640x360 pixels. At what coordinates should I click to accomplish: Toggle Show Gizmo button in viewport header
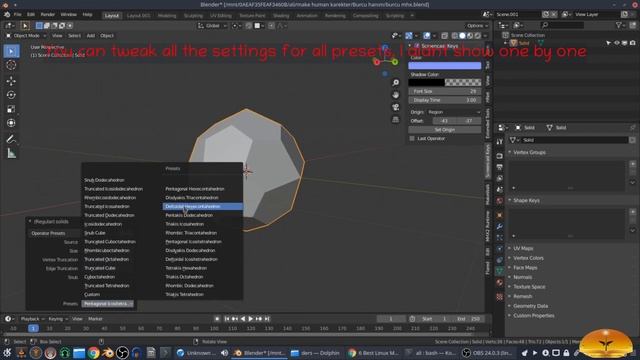(x=409, y=36)
